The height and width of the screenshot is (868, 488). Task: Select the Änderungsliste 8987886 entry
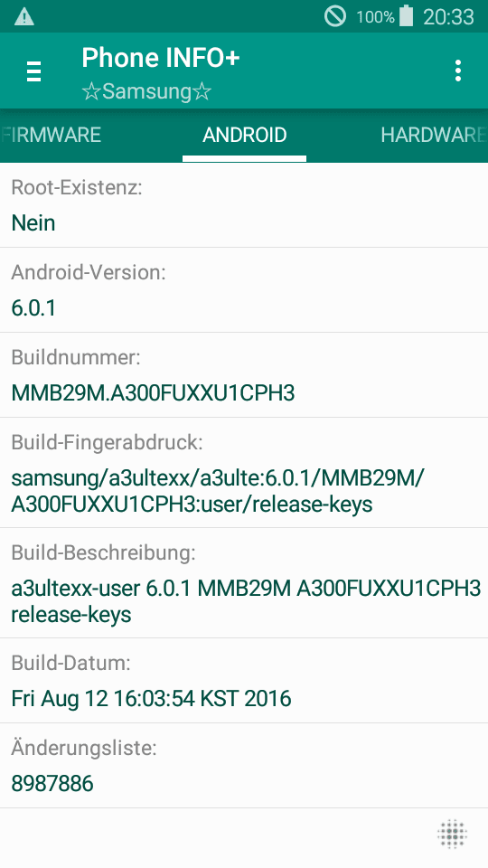click(244, 766)
